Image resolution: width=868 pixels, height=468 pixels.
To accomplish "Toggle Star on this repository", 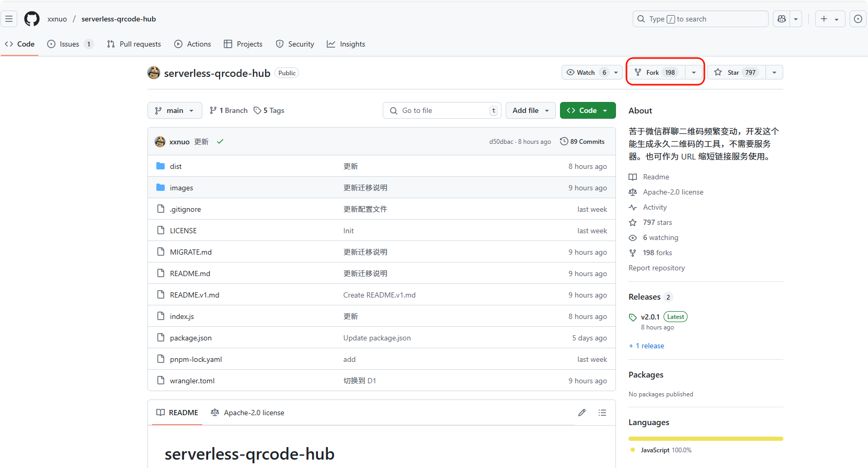I will 737,72.
